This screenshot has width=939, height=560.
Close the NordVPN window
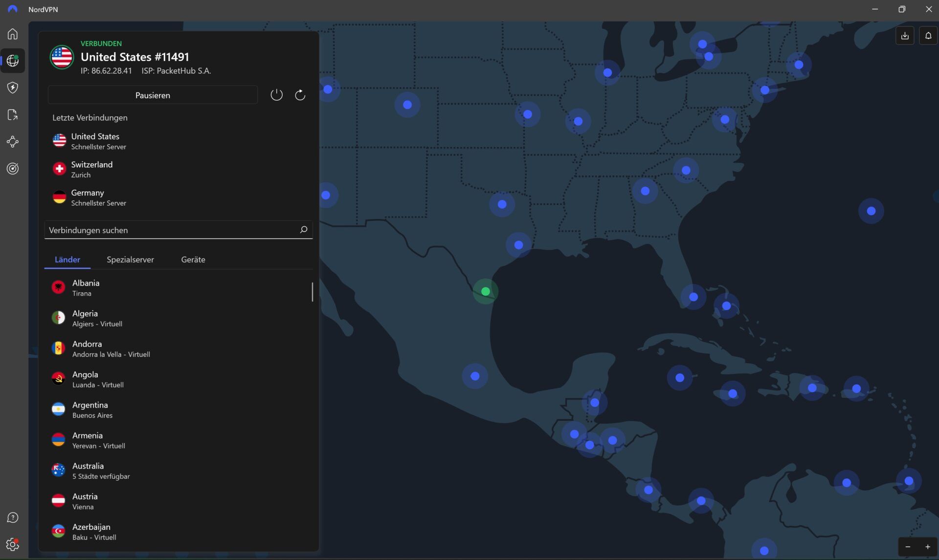point(928,9)
